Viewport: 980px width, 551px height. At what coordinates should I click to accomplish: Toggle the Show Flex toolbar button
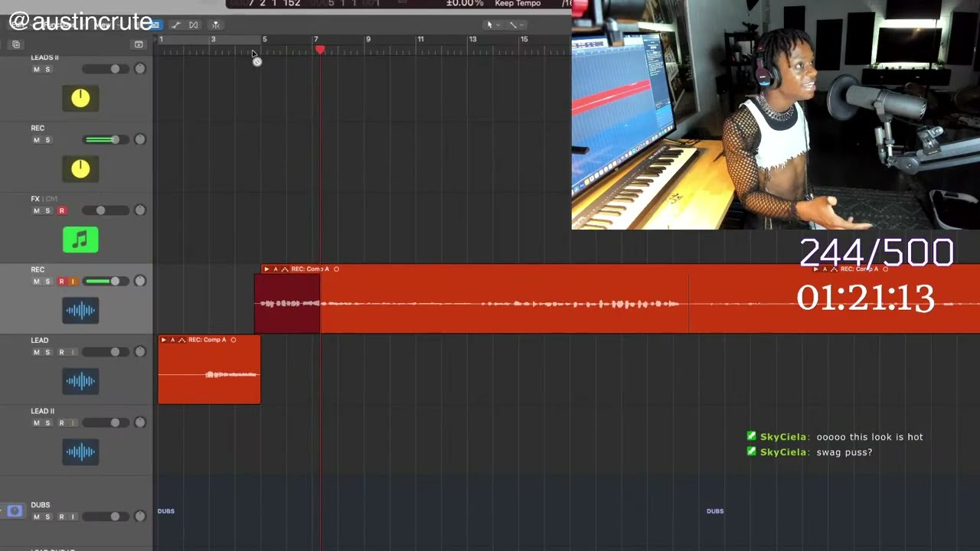tap(194, 25)
